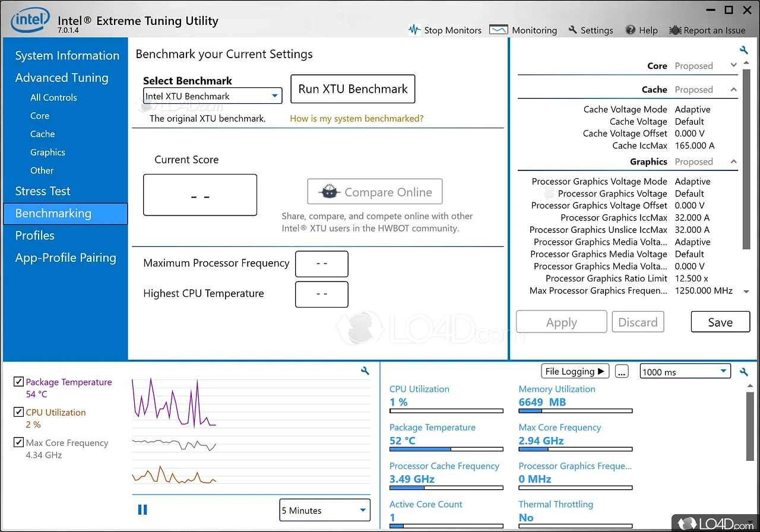Click the Current Score box
This screenshot has width=760, height=532.
coord(200,195)
